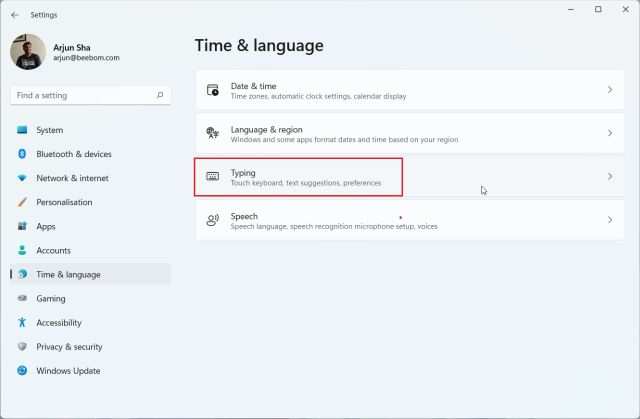Minimize the Settings window
Viewport: 640px width, 419px height.
point(571,9)
